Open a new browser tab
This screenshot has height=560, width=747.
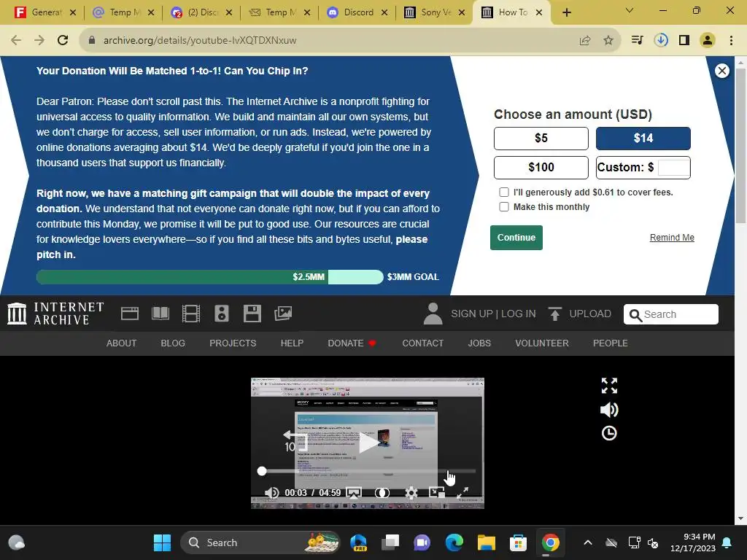(x=566, y=12)
